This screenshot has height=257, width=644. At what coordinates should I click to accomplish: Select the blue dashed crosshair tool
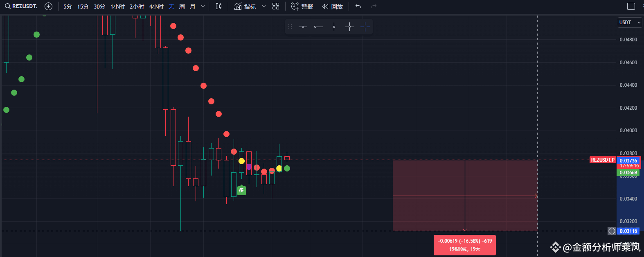point(365,27)
